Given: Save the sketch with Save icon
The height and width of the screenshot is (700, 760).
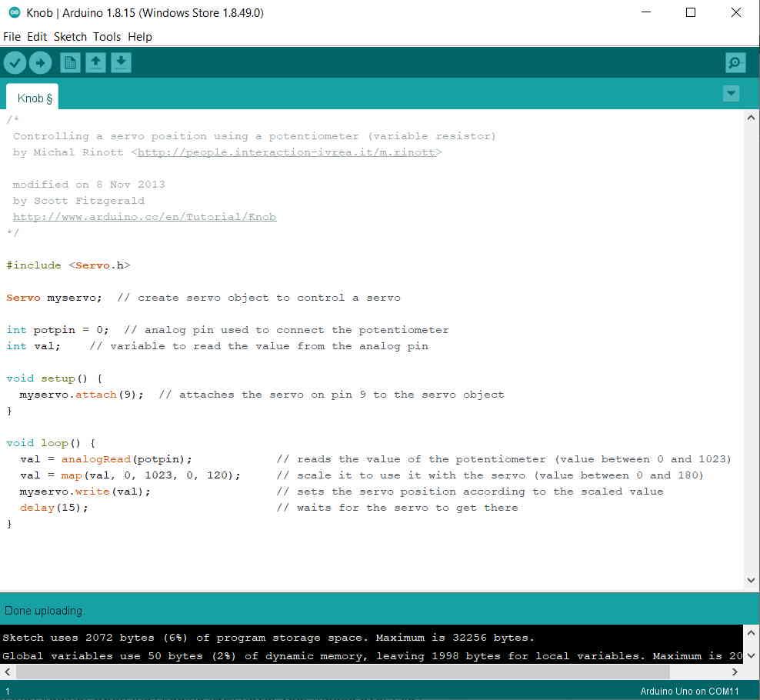Looking at the screenshot, I should [122, 62].
